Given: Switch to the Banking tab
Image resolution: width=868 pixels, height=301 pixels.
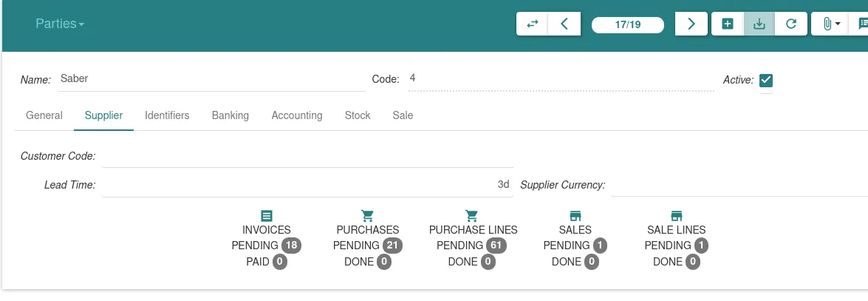Looking at the screenshot, I should [230, 115].
